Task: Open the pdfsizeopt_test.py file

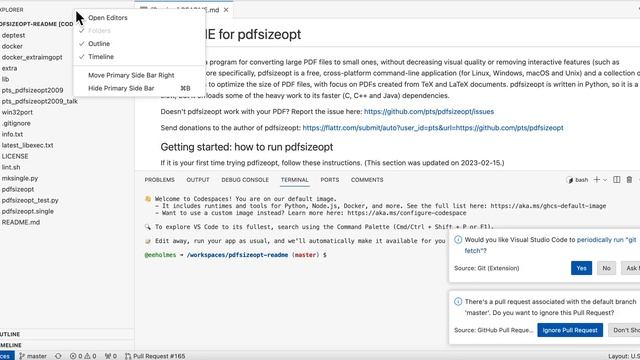Action: point(30,200)
